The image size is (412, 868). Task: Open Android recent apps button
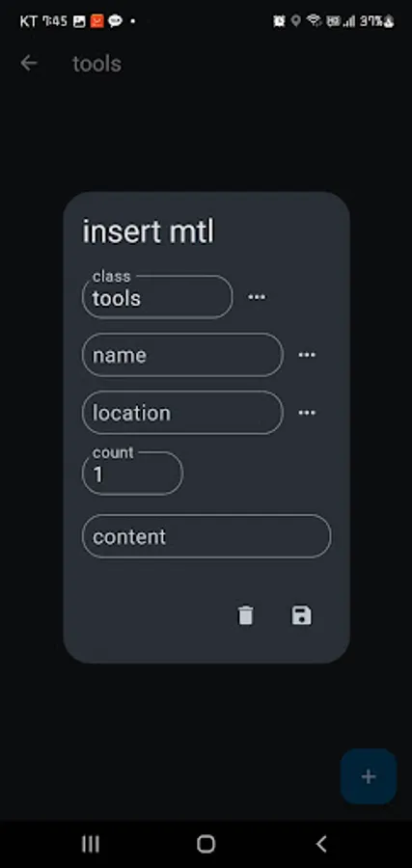(x=91, y=844)
